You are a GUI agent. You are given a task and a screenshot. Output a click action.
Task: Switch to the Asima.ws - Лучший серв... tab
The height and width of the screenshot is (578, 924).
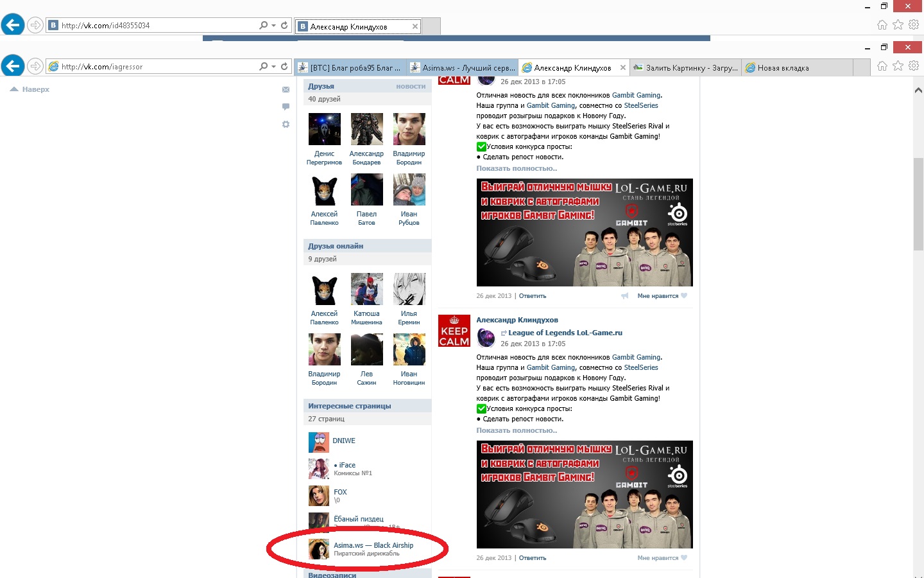click(x=462, y=67)
